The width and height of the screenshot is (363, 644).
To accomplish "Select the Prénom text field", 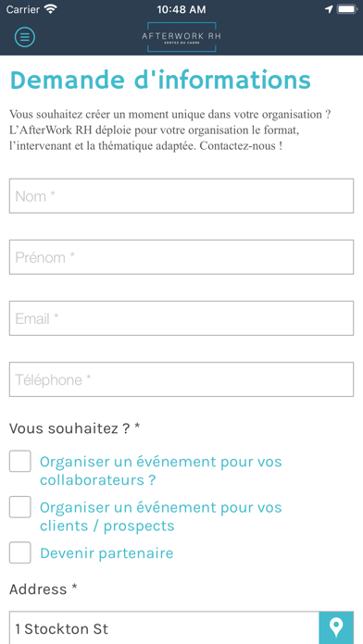I will point(181,257).
